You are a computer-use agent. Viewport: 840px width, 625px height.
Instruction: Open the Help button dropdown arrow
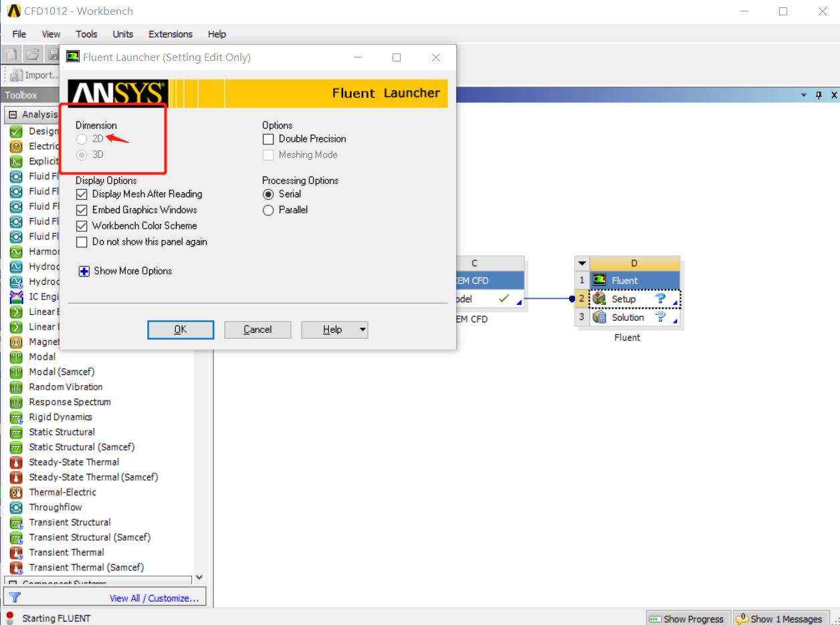tap(362, 330)
